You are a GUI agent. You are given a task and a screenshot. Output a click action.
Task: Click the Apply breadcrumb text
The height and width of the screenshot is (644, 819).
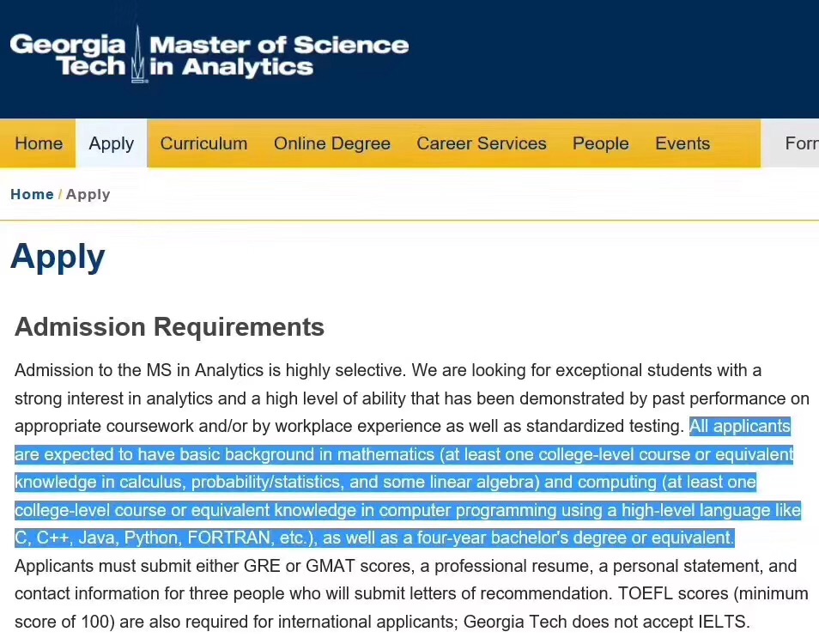pos(88,195)
